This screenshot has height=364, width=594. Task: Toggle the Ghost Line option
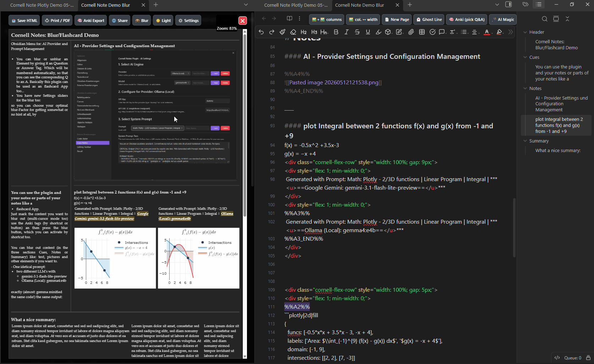pyautogui.click(x=429, y=19)
